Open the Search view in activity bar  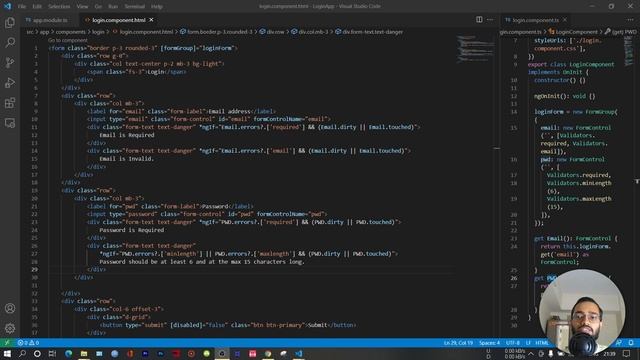pos(10,42)
